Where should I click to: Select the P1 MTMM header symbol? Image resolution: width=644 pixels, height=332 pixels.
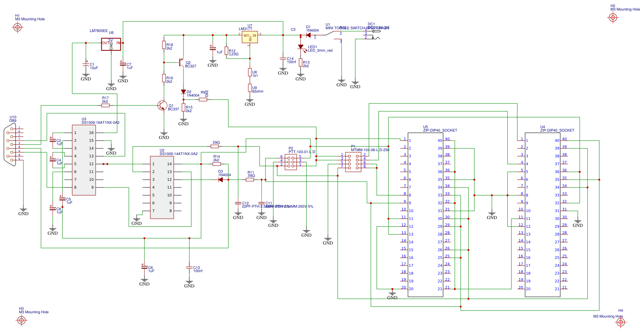[x=353, y=162]
